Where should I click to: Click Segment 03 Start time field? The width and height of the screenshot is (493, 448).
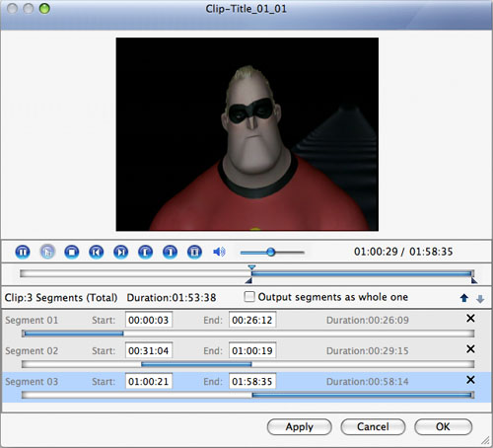pyautogui.click(x=149, y=381)
